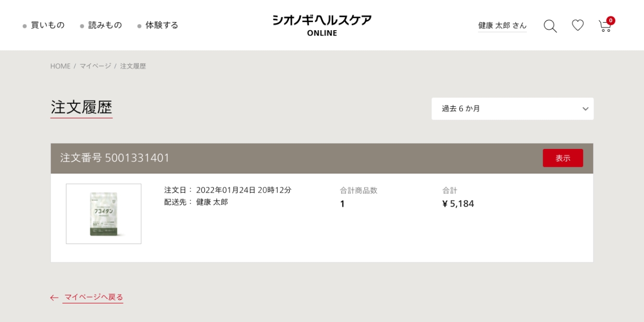Click the red 表示 button
The height and width of the screenshot is (322, 644).
pos(563,158)
